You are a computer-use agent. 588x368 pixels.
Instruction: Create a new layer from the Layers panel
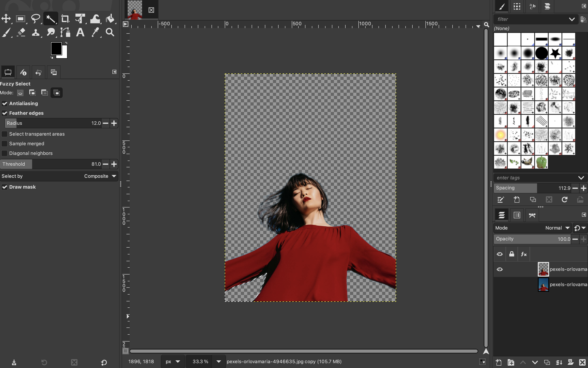point(498,362)
